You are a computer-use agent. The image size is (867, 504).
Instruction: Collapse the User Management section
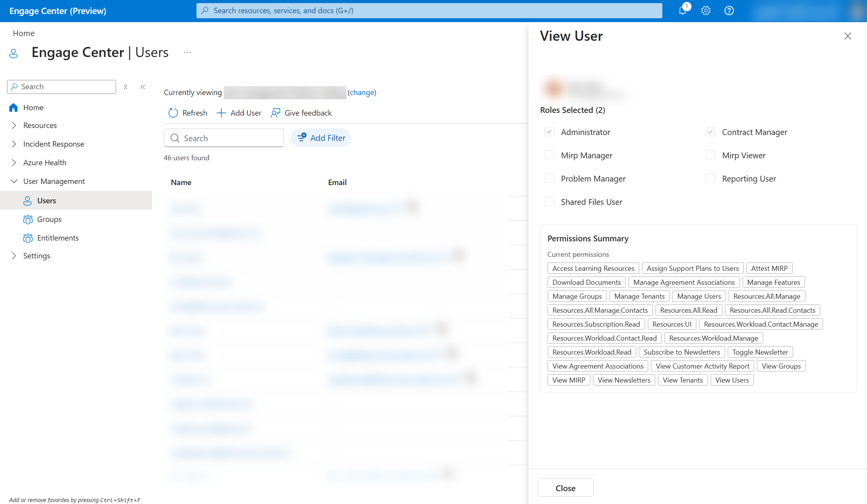pyautogui.click(x=14, y=181)
